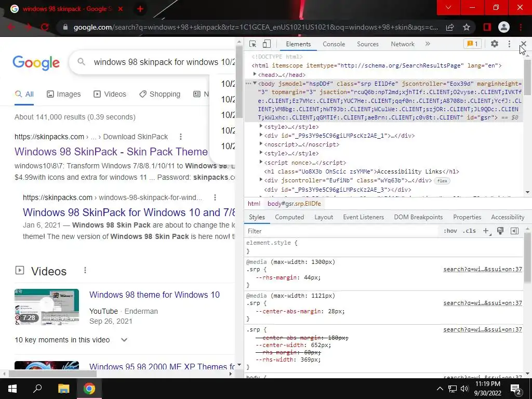This screenshot has width=532, height=399.
Task: Open the Properties tab in DevTools
Action: pos(467,217)
